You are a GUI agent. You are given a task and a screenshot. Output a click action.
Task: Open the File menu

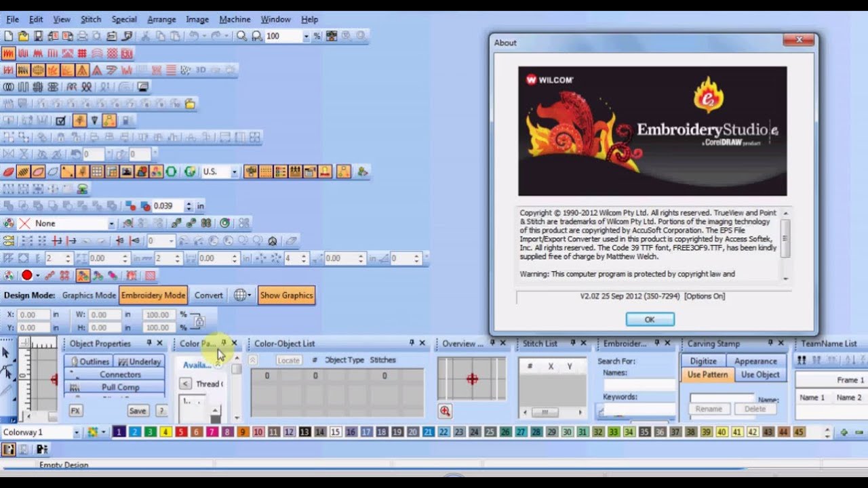click(12, 19)
